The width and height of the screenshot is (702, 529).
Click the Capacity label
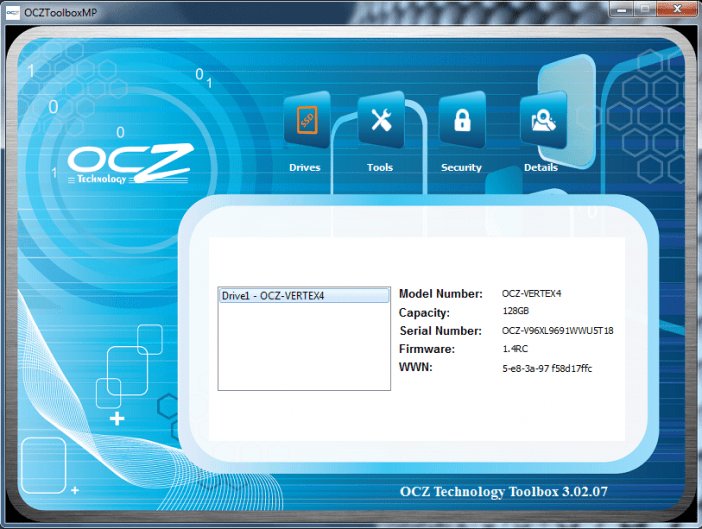click(424, 312)
